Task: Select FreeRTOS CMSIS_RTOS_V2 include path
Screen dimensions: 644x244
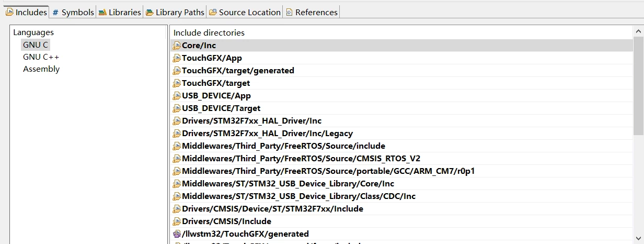Action: (401, 159)
